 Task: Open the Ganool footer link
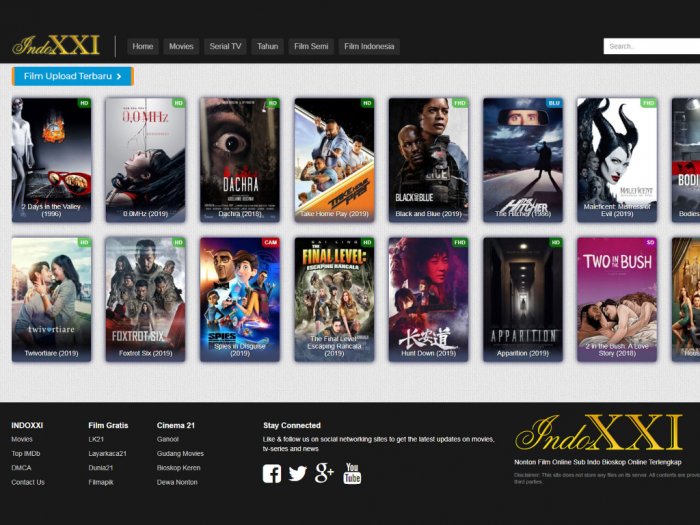(168, 439)
